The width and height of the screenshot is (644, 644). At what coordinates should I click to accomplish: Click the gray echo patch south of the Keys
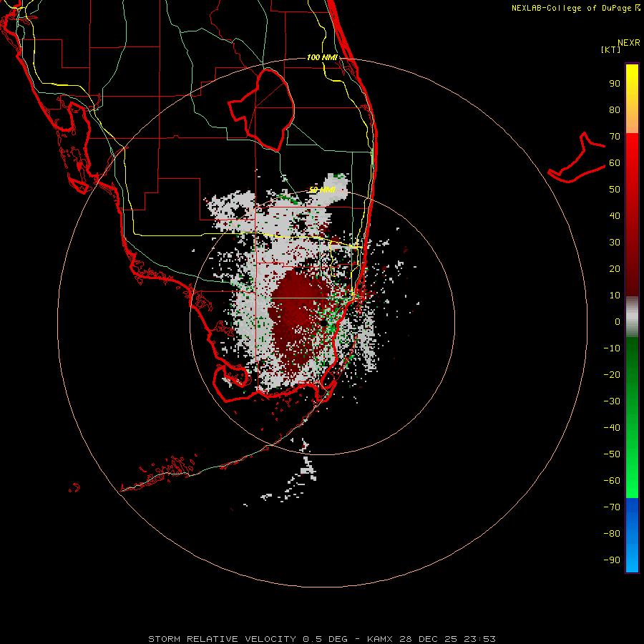(x=308, y=469)
